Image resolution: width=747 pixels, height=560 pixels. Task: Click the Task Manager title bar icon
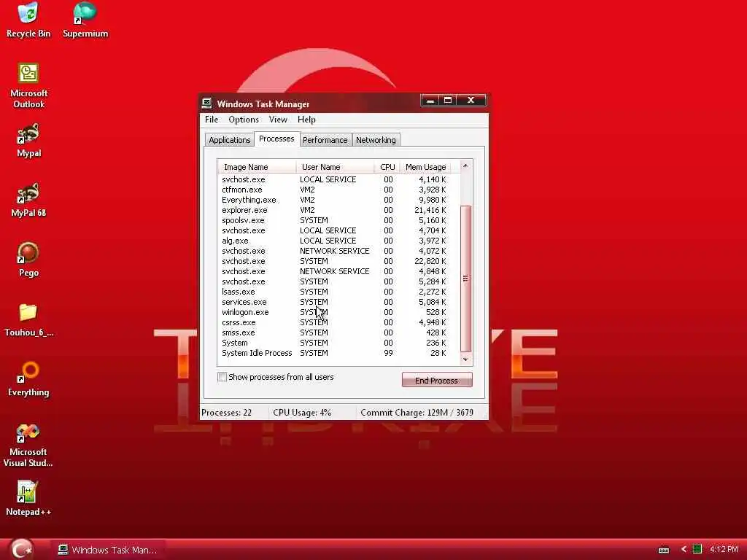point(206,104)
